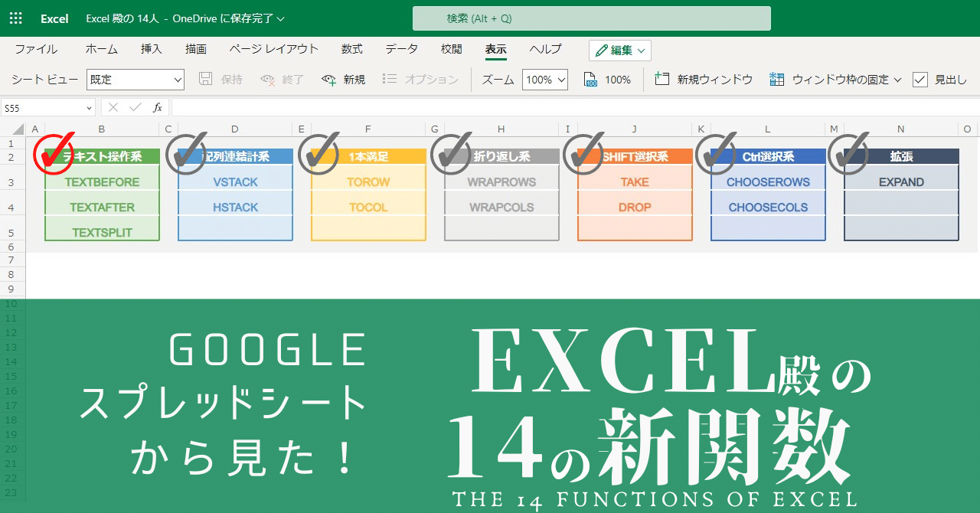Click the 保持 (Keep) sheet view icon

206,79
